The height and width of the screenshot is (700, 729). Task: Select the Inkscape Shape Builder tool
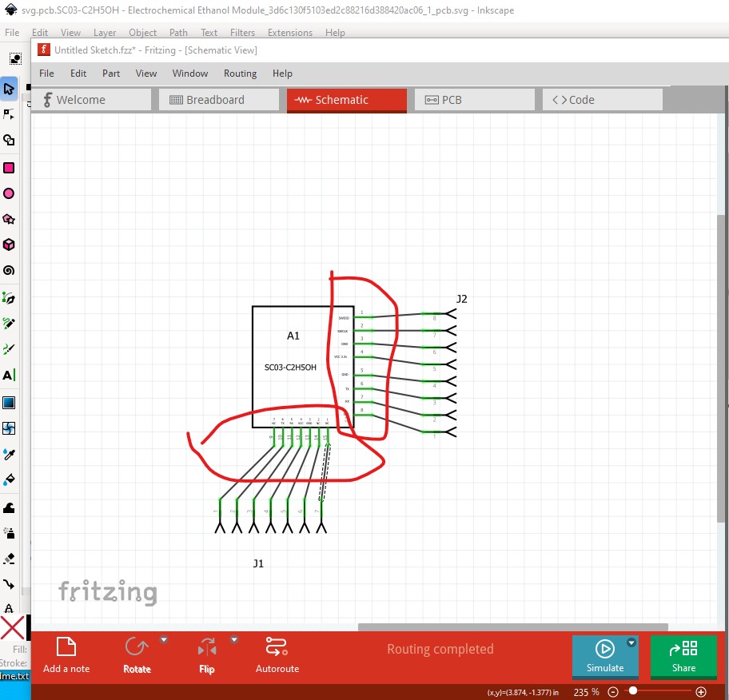(x=9, y=140)
